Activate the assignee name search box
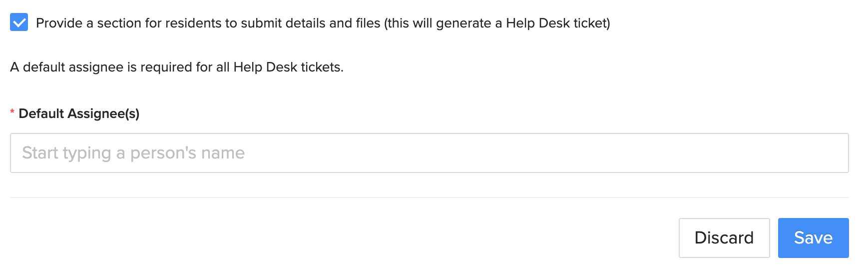868x272 pixels. (430, 153)
